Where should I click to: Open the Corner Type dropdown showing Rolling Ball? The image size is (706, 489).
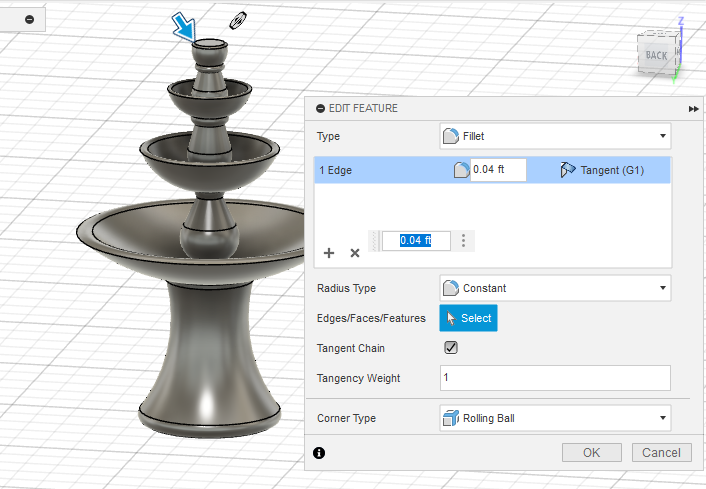(x=555, y=418)
